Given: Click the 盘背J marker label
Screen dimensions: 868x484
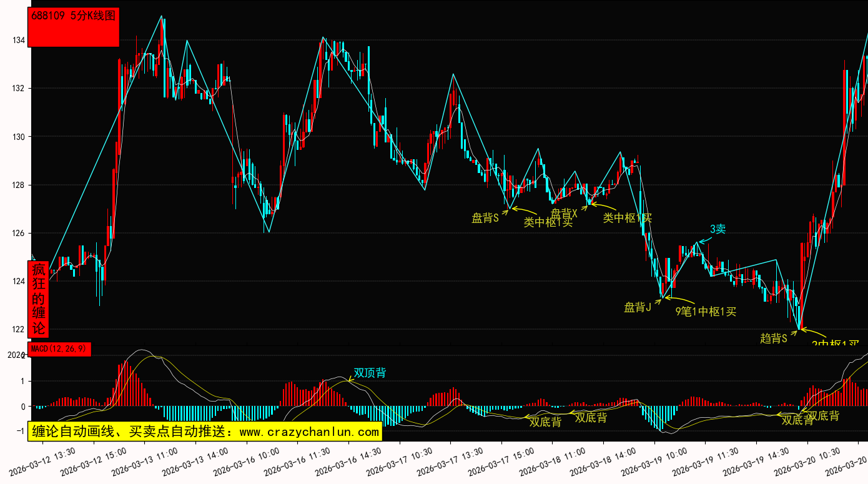Looking at the screenshot, I should (x=638, y=307).
